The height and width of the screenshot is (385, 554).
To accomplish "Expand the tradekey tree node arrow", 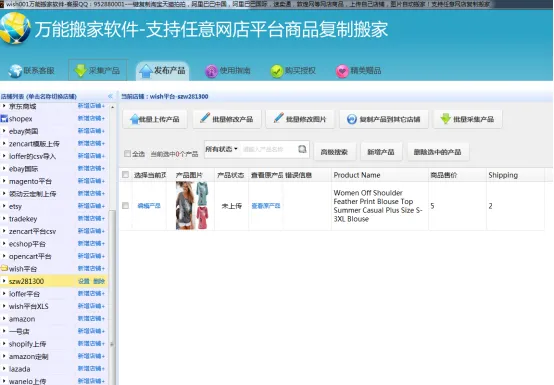I will pos(4,218).
